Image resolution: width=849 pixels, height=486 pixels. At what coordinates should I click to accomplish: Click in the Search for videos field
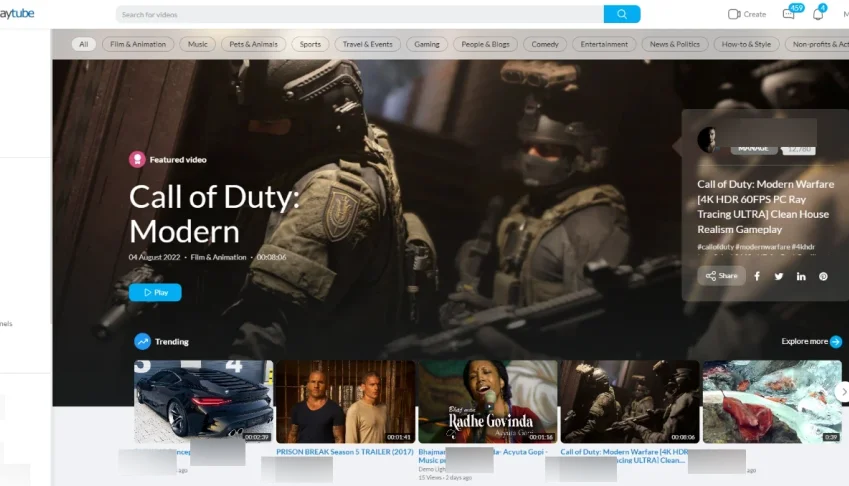click(x=360, y=14)
